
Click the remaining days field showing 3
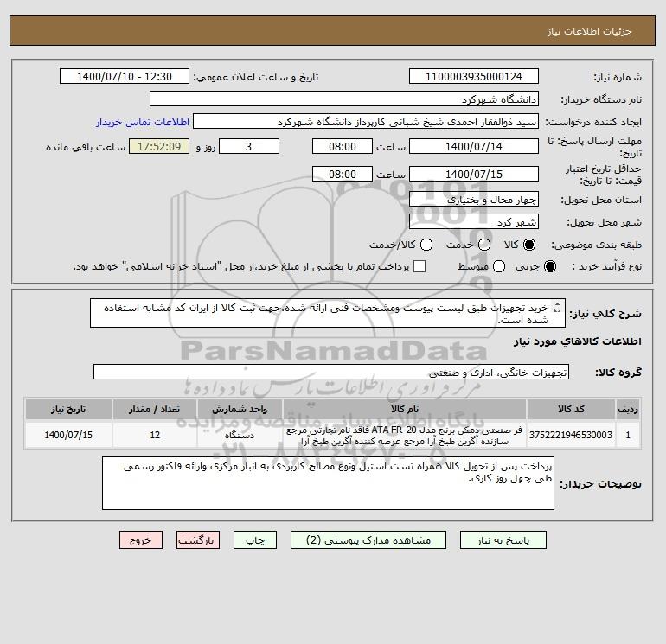click(x=249, y=146)
